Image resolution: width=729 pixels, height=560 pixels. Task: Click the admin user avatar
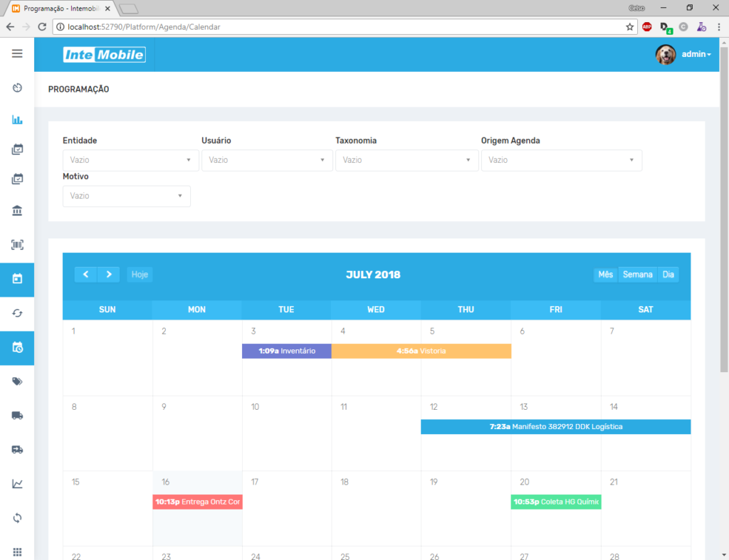pos(666,54)
